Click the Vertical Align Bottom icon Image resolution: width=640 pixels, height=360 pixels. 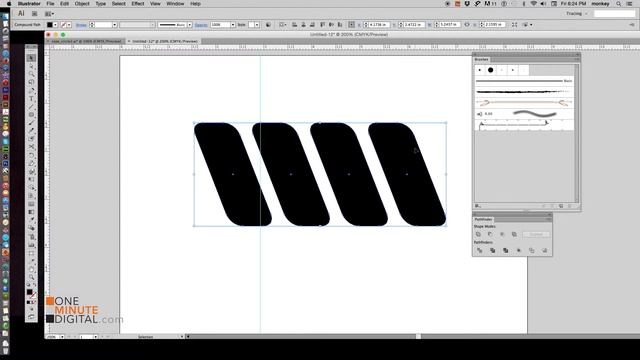click(340, 25)
